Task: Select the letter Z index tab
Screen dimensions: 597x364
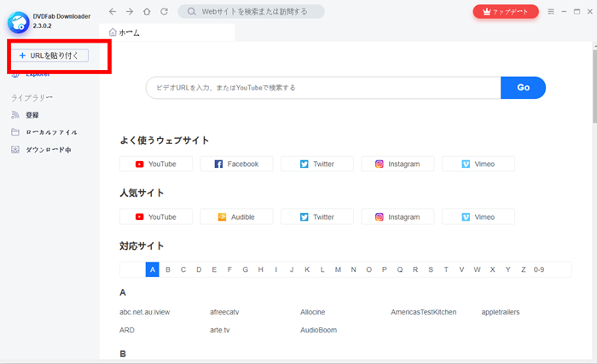Action: point(524,269)
